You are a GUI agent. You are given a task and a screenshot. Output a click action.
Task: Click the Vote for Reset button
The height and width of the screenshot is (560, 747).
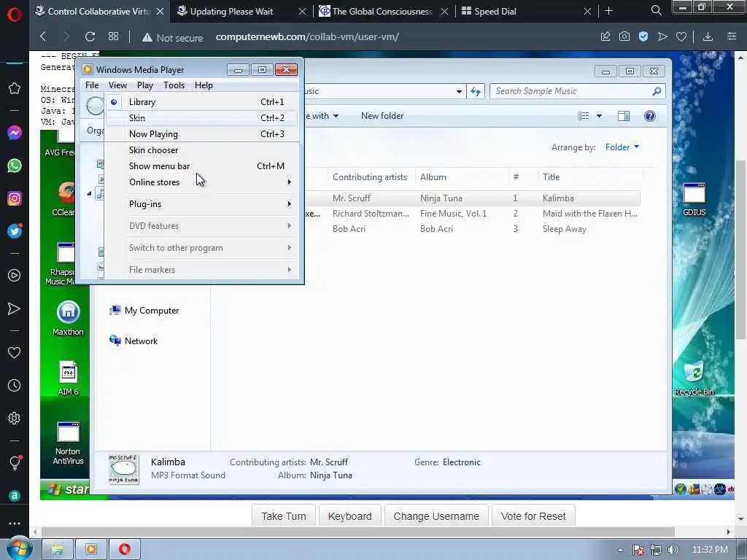pyautogui.click(x=533, y=516)
